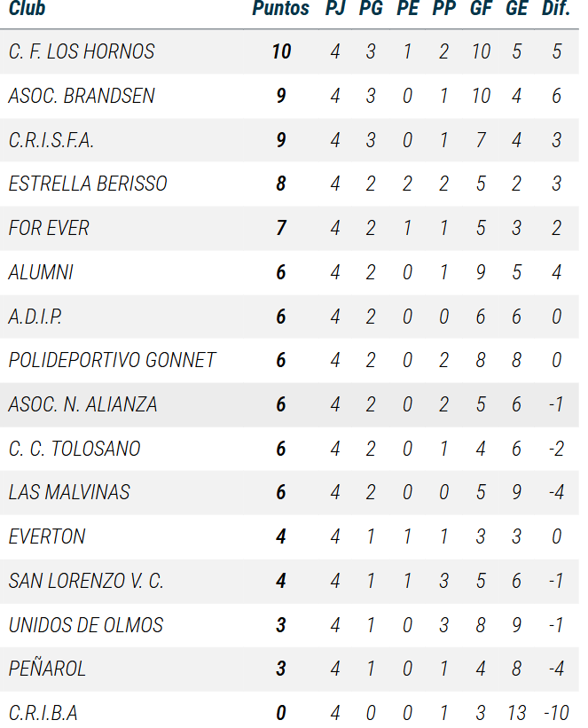Click the EVERTON club name
Screen dimensions: 588x728
tap(47, 536)
